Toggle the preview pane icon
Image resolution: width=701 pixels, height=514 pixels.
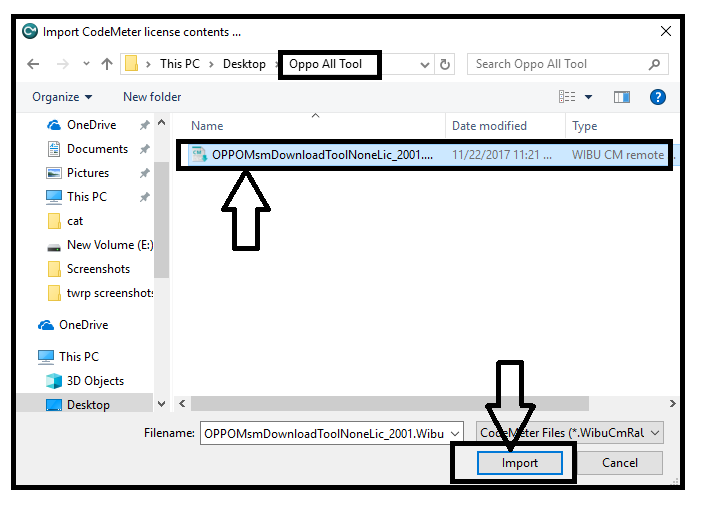(x=621, y=97)
